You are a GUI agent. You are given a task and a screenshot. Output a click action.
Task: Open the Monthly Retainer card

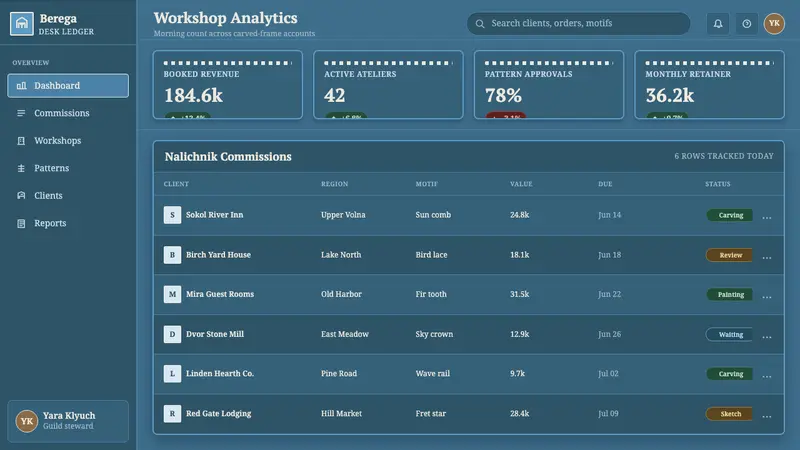tap(710, 85)
